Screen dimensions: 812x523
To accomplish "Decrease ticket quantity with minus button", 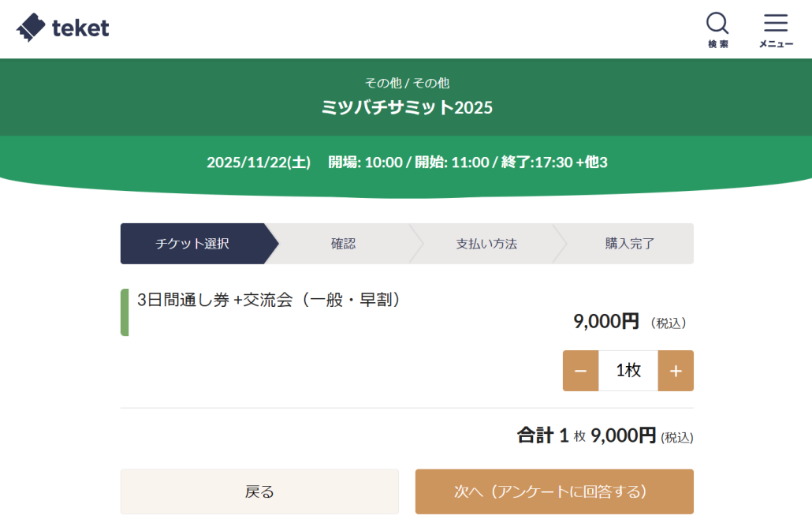I will (580, 371).
